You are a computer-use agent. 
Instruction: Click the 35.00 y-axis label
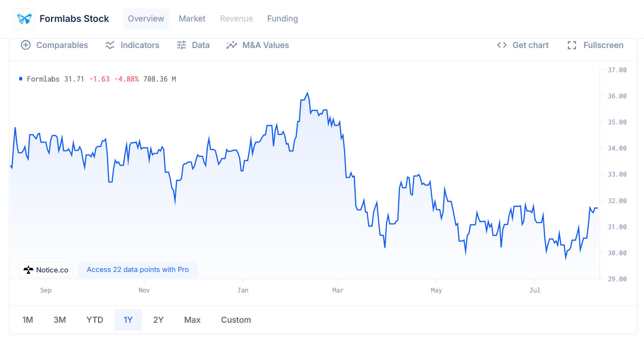point(617,122)
